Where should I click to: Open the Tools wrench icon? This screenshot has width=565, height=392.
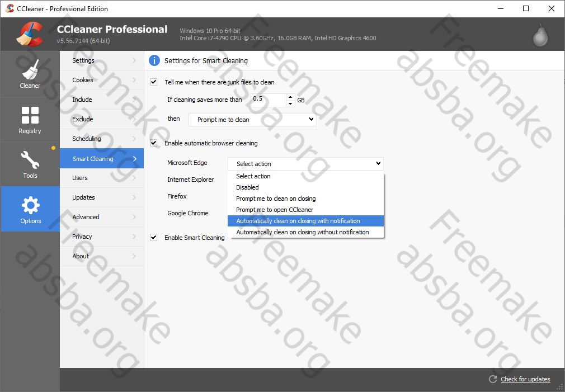tap(30, 160)
